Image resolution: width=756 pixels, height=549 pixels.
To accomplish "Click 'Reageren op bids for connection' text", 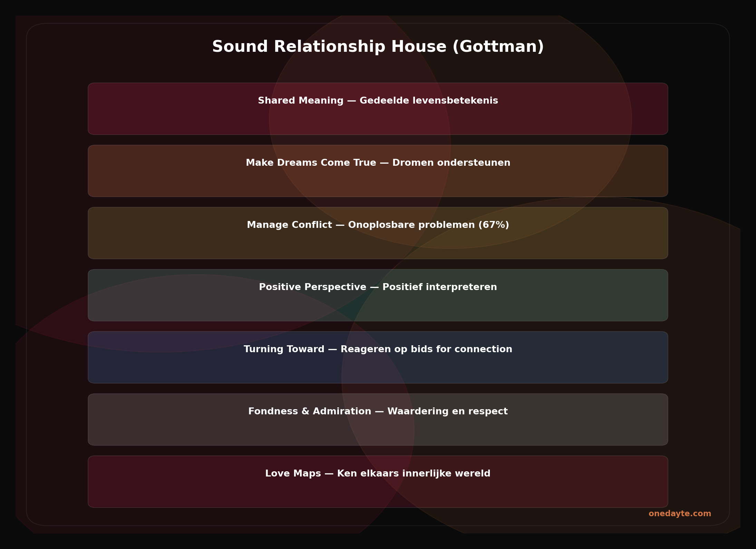I will 427,349.
